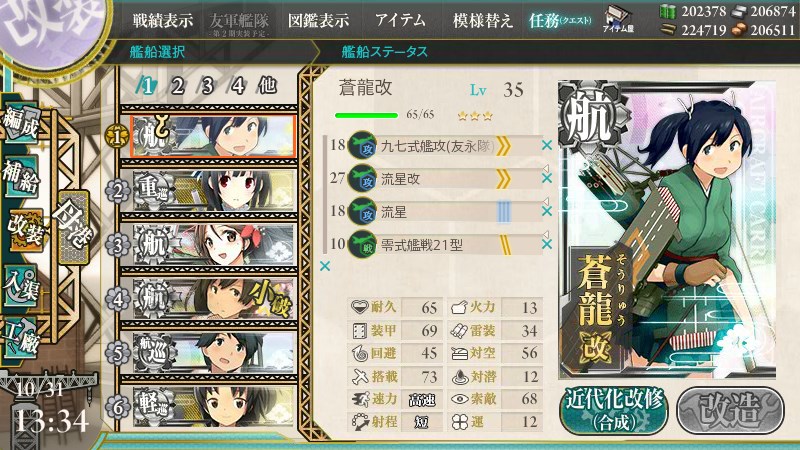Click the 九七式艦攻(友永隊) torpedo bomber icon
800x450 pixels.
coord(362,146)
